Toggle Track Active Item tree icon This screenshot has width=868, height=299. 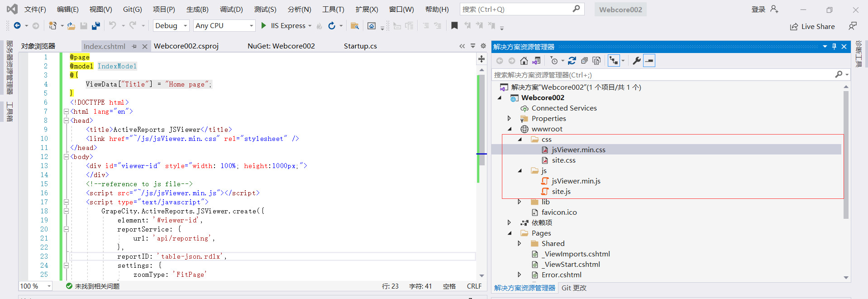[614, 61]
